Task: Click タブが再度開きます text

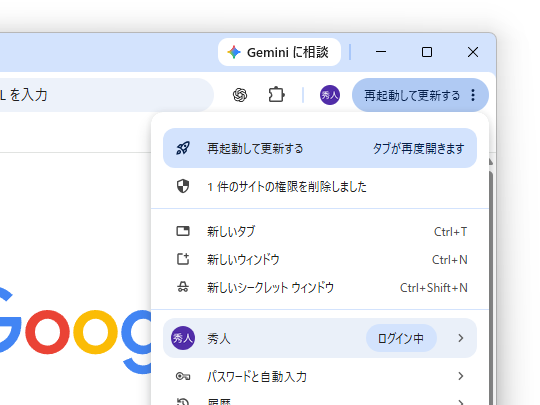Action: pos(418,149)
